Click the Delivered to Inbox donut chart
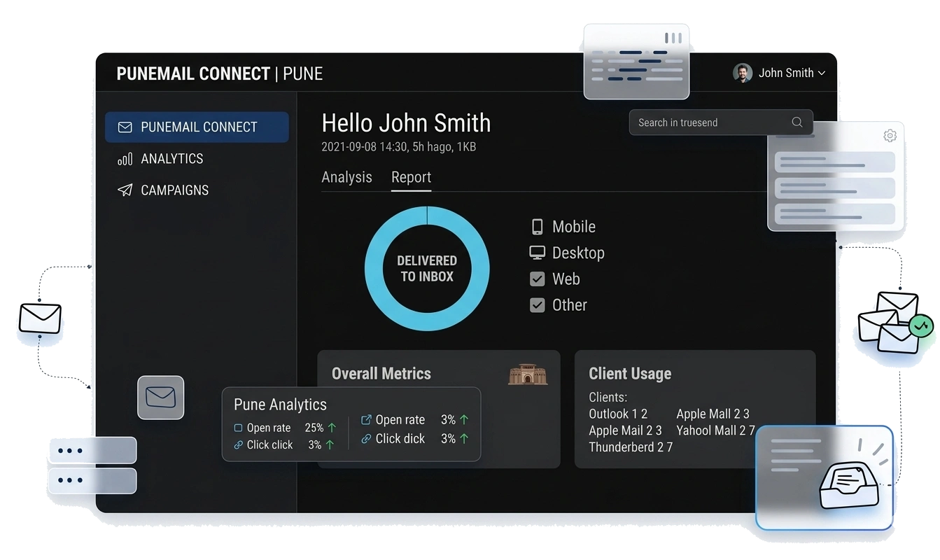 click(x=427, y=269)
